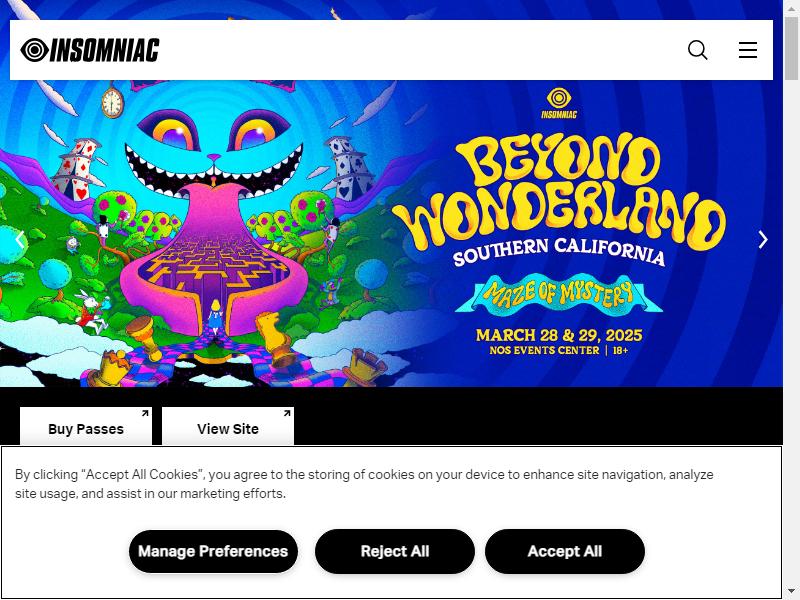Open the hamburger navigation menu
800x600 pixels.
tap(747, 50)
